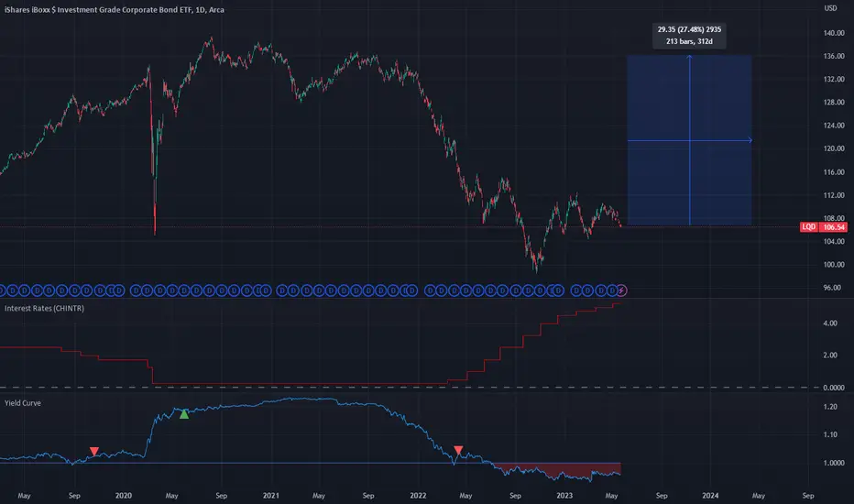Click the 2.00 interest rate axis label

[x=830, y=356]
